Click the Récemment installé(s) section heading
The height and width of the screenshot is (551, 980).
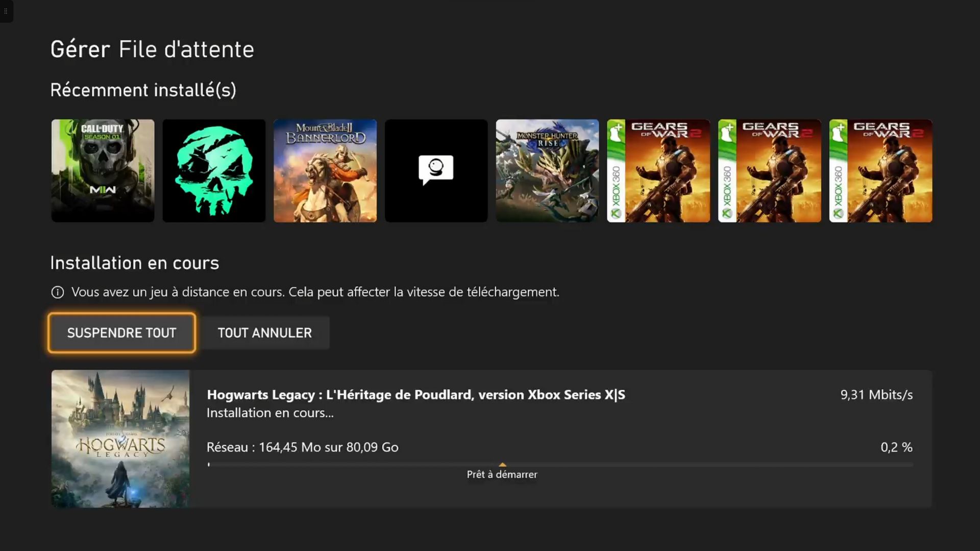[143, 90]
